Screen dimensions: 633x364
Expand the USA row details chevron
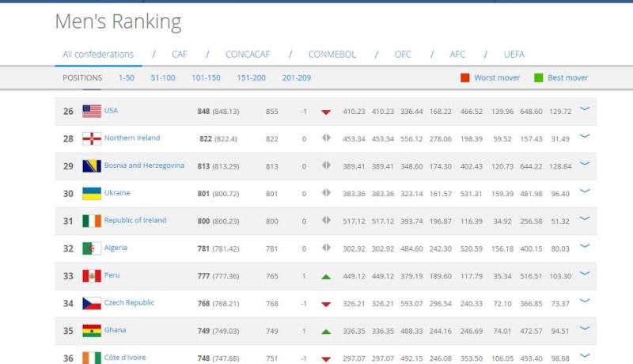[585, 108]
